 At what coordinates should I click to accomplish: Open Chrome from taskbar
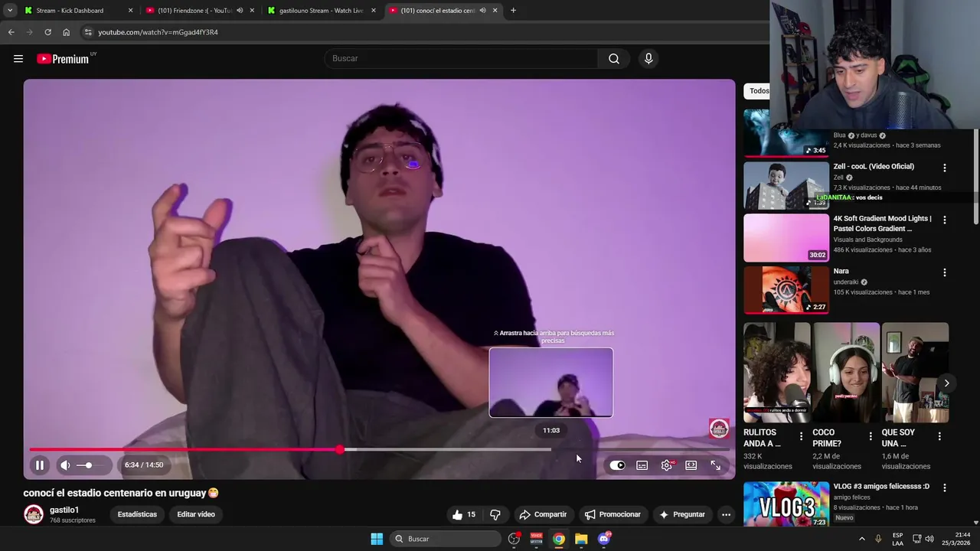(x=559, y=539)
